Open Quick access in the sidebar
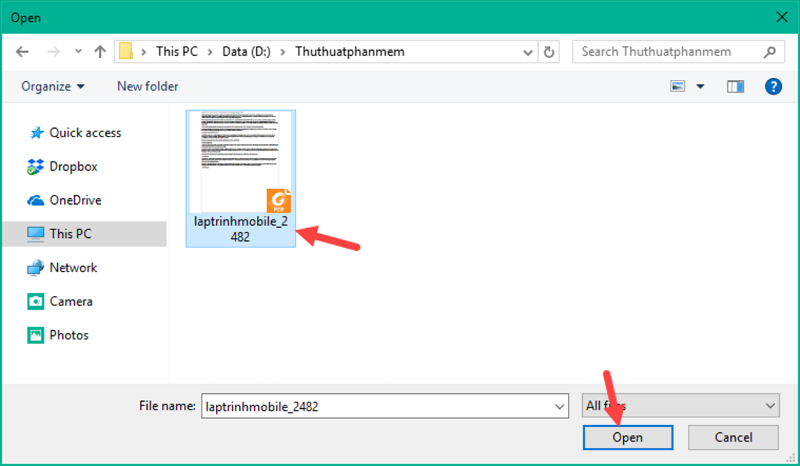The height and width of the screenshot is (466, 800). pyautogui.click(x=85, y=132)
